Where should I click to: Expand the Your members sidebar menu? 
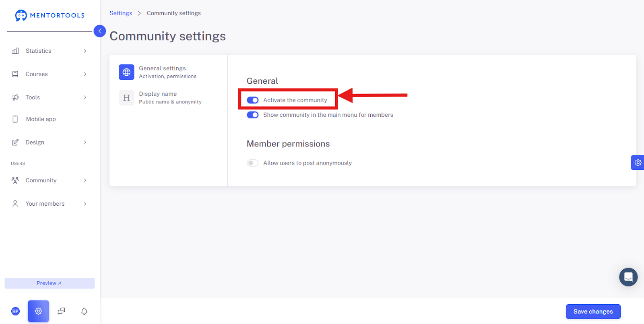50,204
